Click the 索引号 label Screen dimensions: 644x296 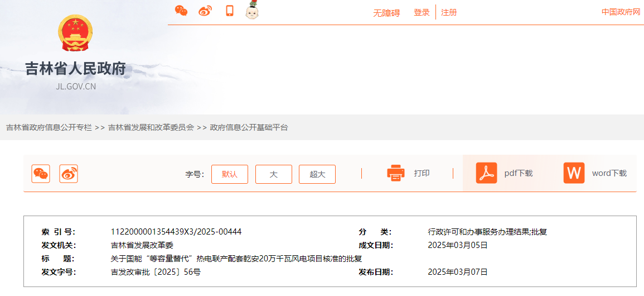coord(59,232)
